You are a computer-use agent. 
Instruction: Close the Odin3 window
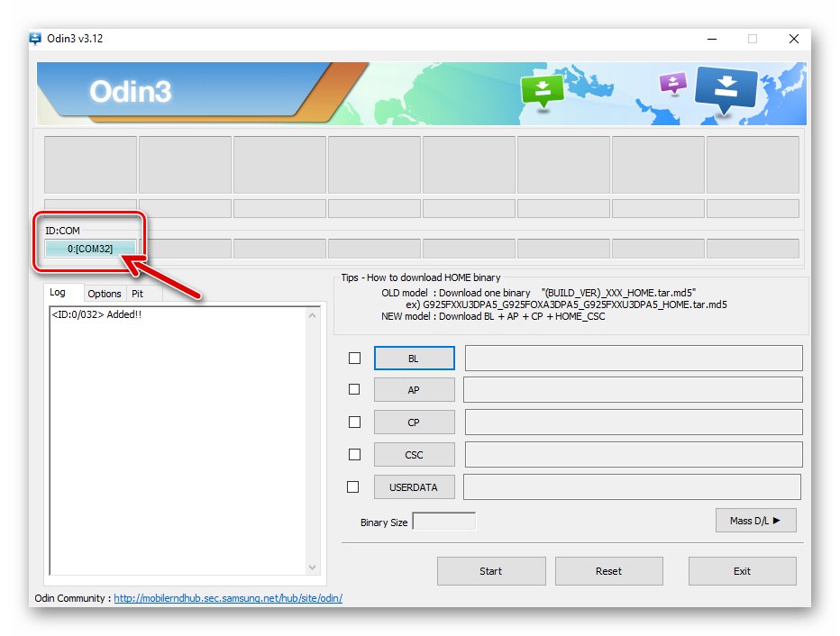(794, 39)
